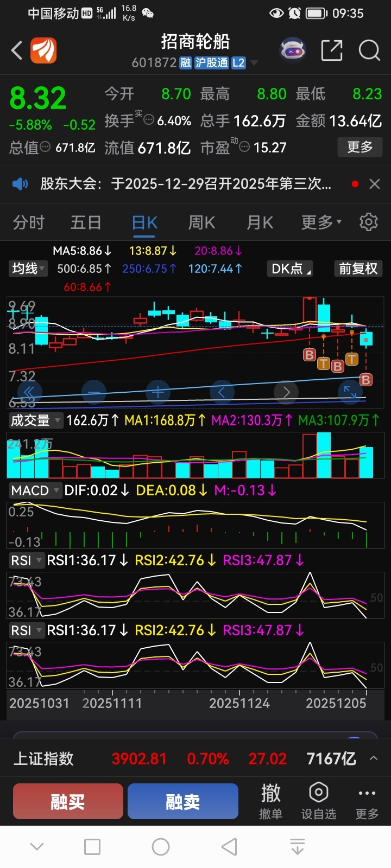Screen dimensions: 391x868
Task: Open the orange app logo icon
Action: (43, 50)
